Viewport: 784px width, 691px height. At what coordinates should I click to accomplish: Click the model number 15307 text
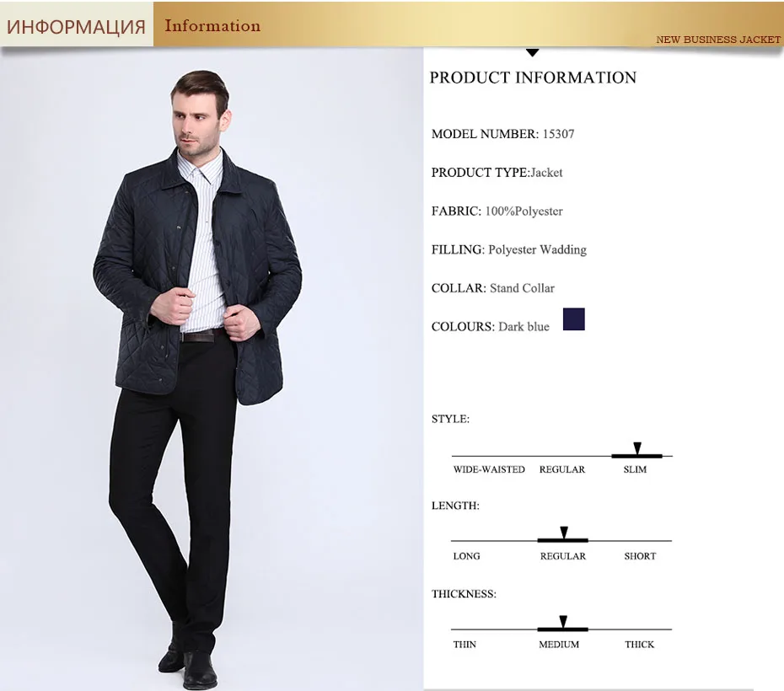[x=559, y=134]
